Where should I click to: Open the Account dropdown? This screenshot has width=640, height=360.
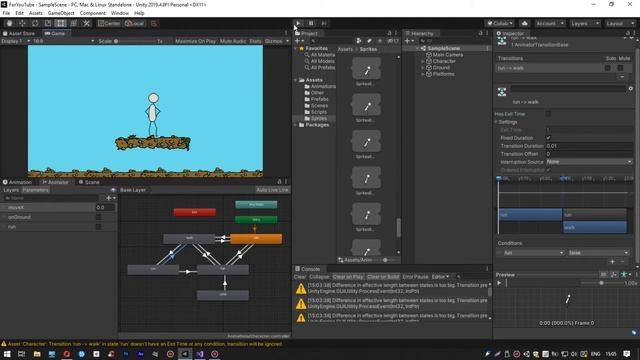point(549,23)
